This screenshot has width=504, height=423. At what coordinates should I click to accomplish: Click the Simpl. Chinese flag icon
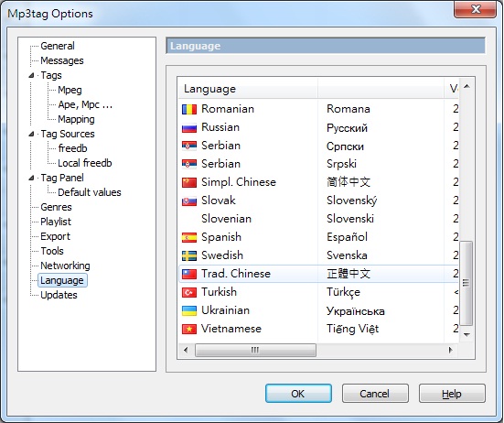[x=189, y=183]
